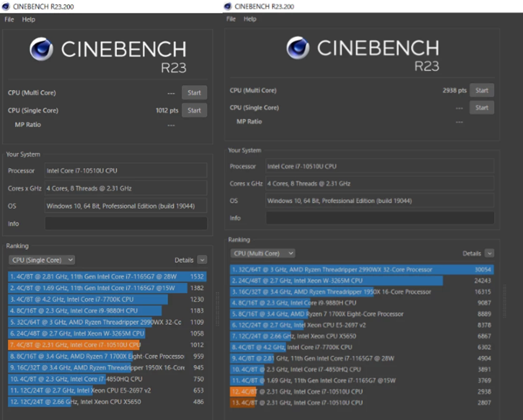Image resolution: width=523 pixels, height=420 pixels.
Task: Click Cinebench app icon in left window title bar
Action: 6,7
